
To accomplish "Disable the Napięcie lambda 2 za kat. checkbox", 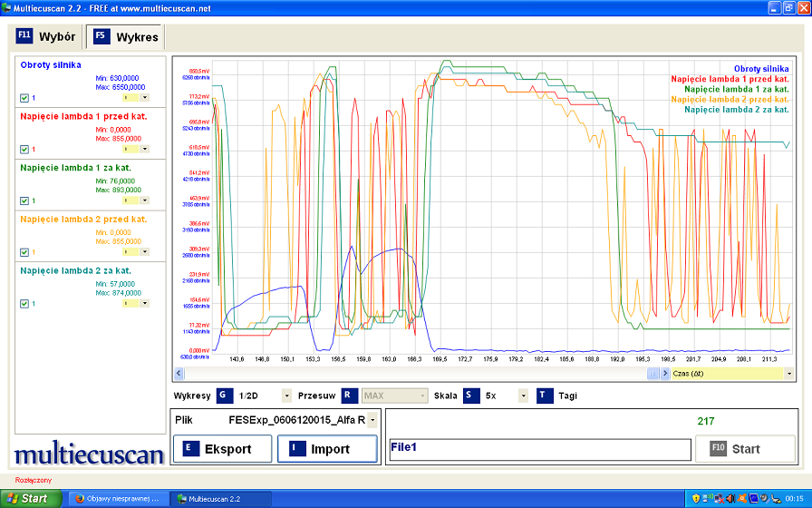I will click(24, 304).
